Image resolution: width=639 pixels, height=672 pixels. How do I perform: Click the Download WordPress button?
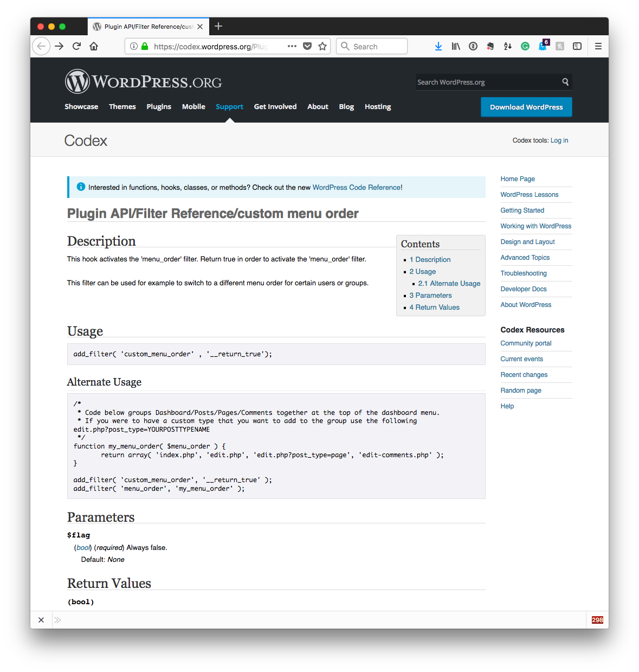point(526,107)
